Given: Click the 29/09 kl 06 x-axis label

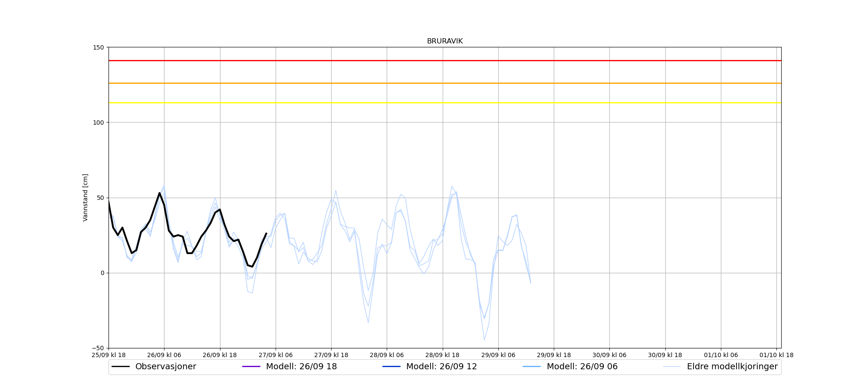Looking at the screenshot, I should (x=498, y=355).
